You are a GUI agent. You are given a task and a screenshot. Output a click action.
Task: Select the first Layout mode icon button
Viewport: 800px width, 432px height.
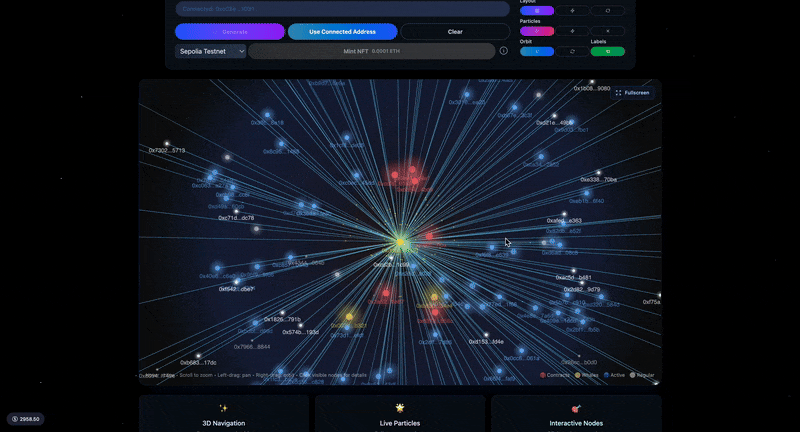pyautogui.click(x=537, y=10)
